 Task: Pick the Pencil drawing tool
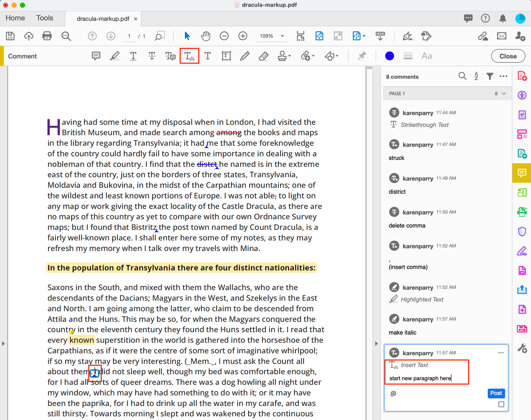pyautogui.click(x=245, y=56)
